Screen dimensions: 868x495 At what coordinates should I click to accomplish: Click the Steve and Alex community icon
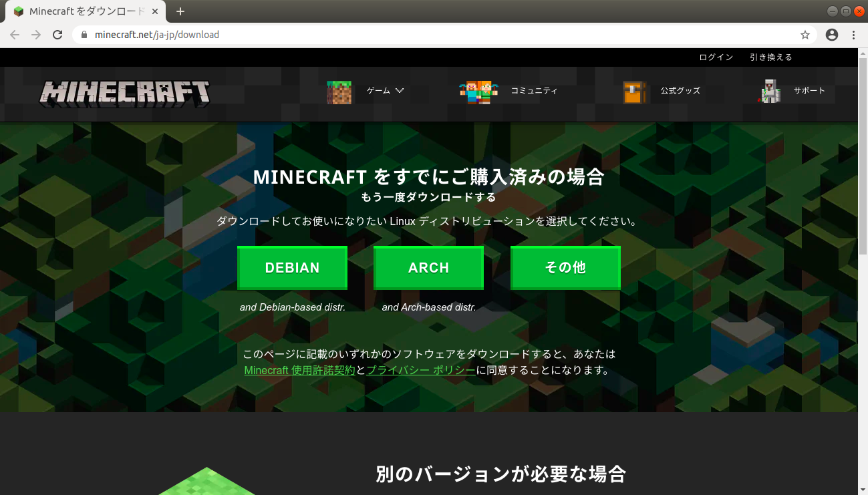point(478,92)
